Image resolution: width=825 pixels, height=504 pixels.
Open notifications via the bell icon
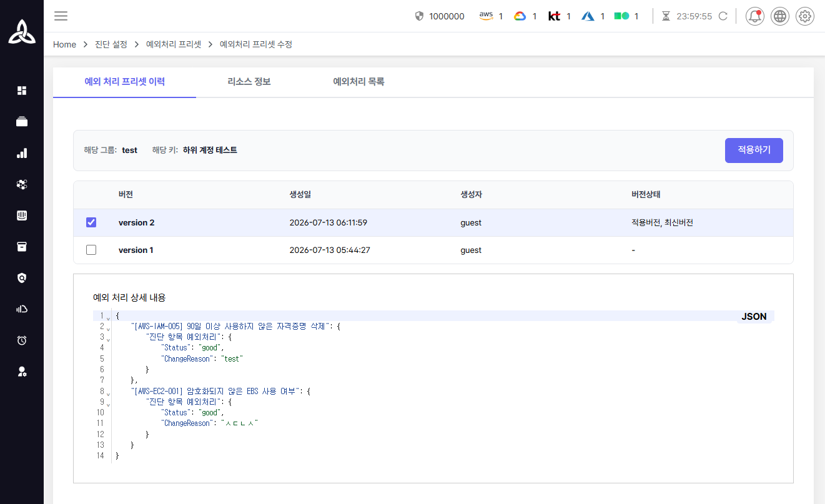tap(754, 16)
